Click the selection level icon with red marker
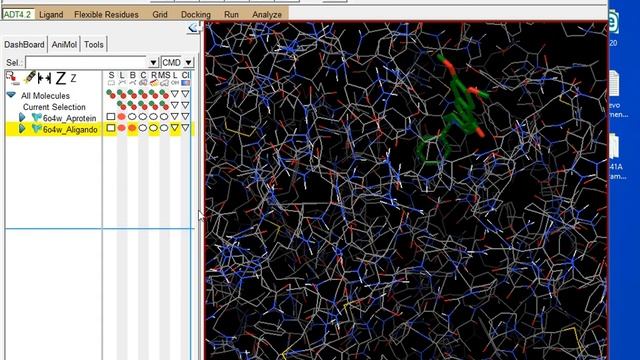 [12, 78]
